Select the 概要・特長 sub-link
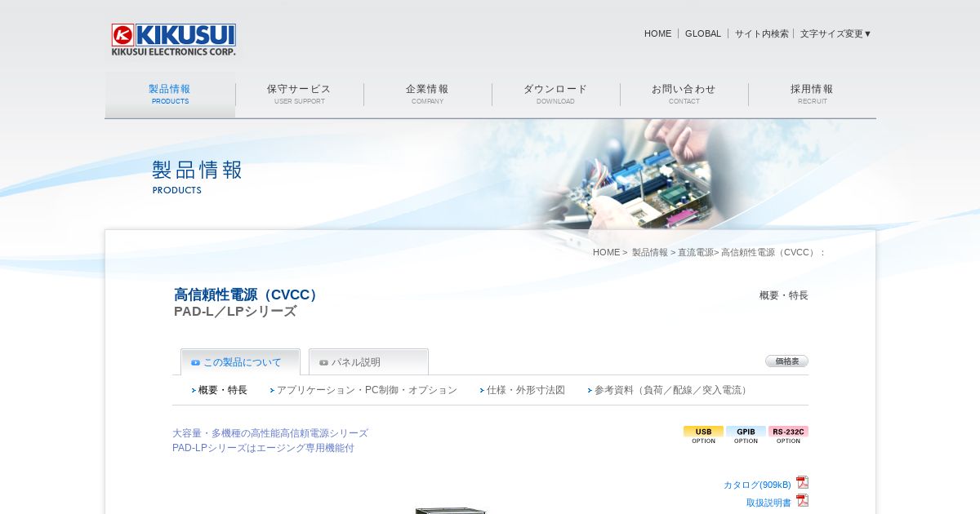Image resolution: width=980 pixels, height=514 pixels. pyautogui.click(x=222, y=390)
